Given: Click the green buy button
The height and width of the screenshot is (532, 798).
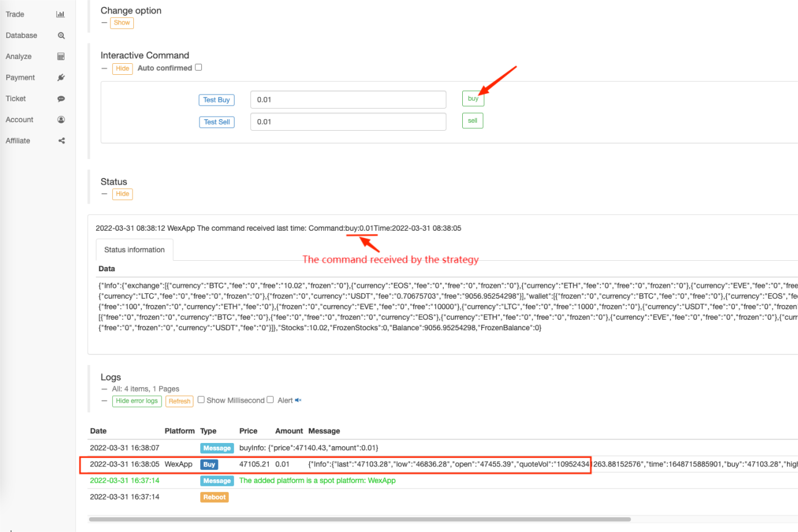Looking at the screenshot, I should tap(473, 98).
